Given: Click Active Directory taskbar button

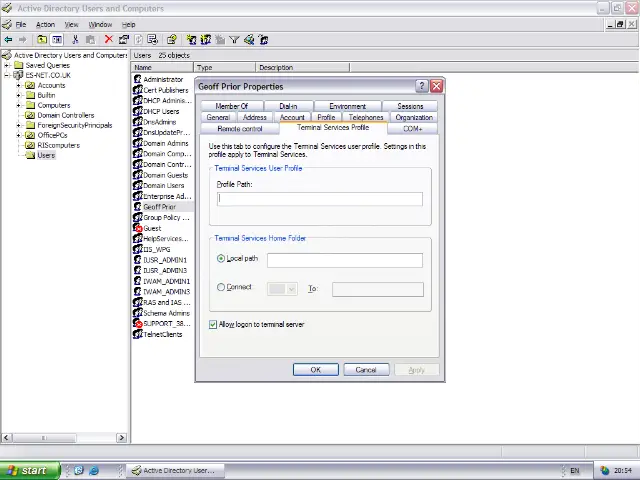Looking at the screenshot, I should click(x=176, y=471).
